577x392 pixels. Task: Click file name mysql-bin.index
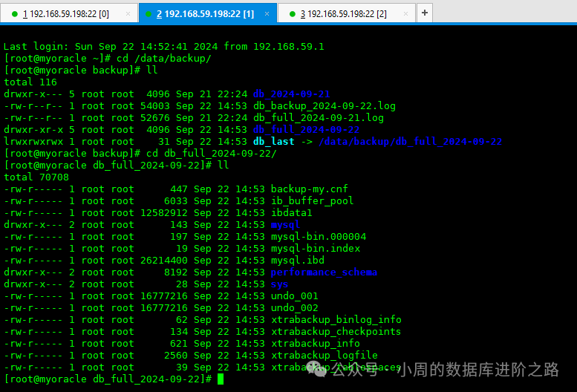tap(316, 248)
